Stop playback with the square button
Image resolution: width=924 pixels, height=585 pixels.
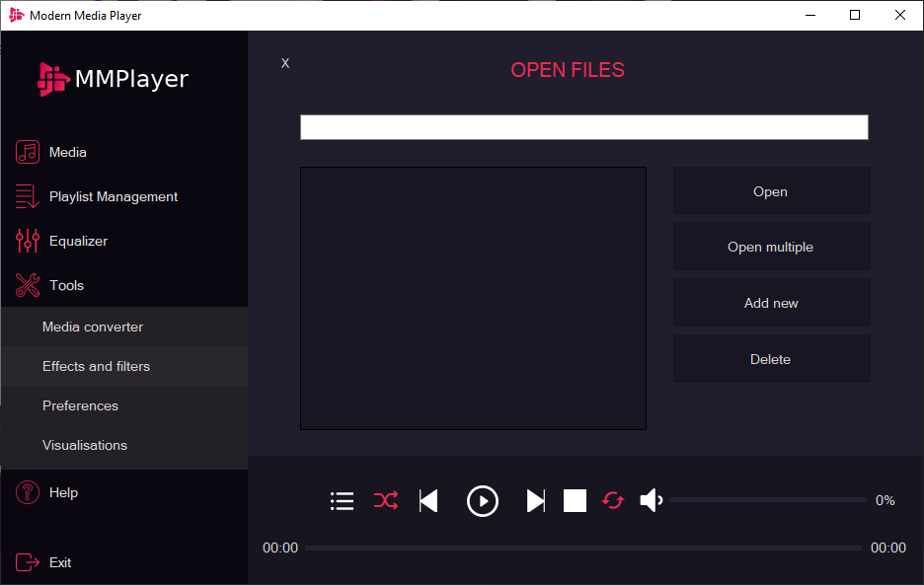[x=575, y=501]
